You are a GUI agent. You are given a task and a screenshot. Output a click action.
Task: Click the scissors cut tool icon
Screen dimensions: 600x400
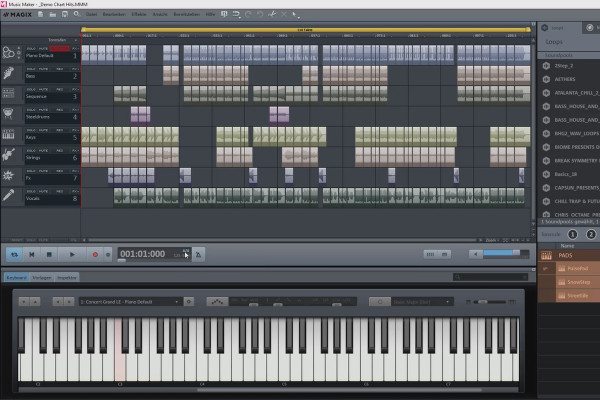click(272, 14)
